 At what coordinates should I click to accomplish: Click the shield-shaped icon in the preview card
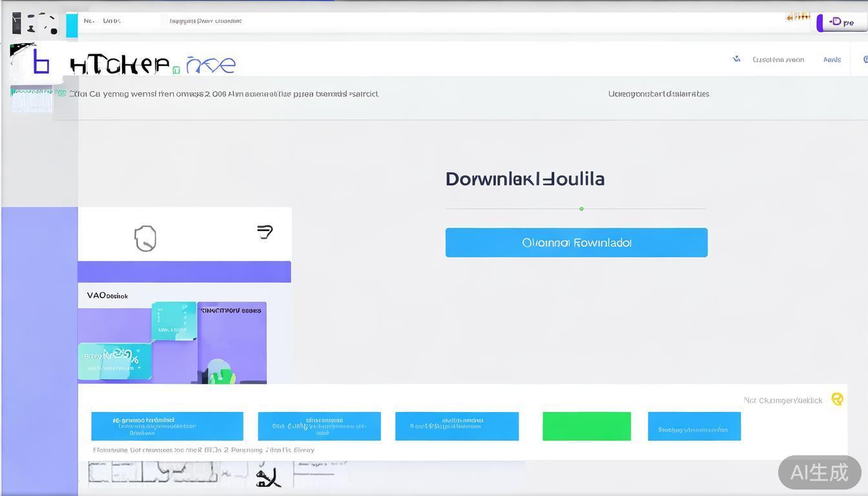click(145, 238)
